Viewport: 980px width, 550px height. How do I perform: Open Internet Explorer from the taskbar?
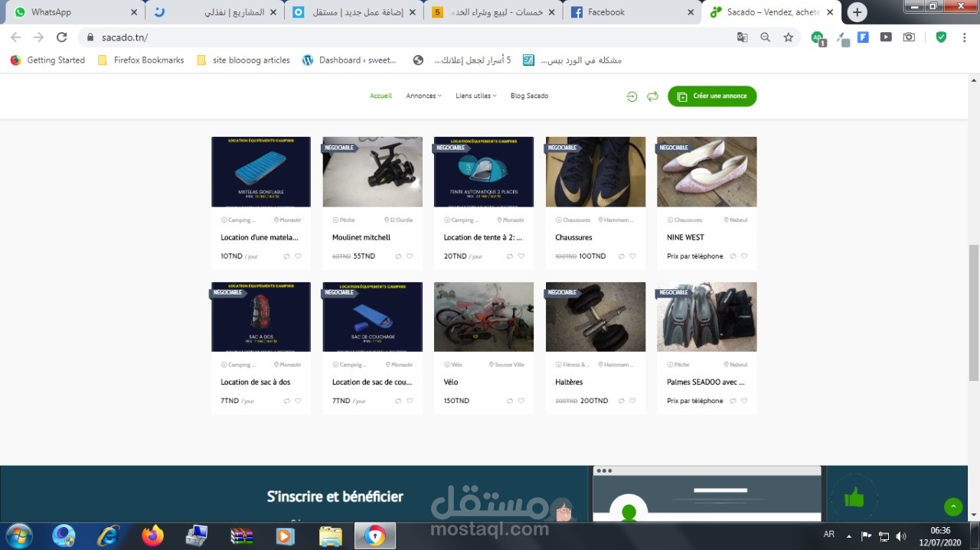[x=109, y=535]
